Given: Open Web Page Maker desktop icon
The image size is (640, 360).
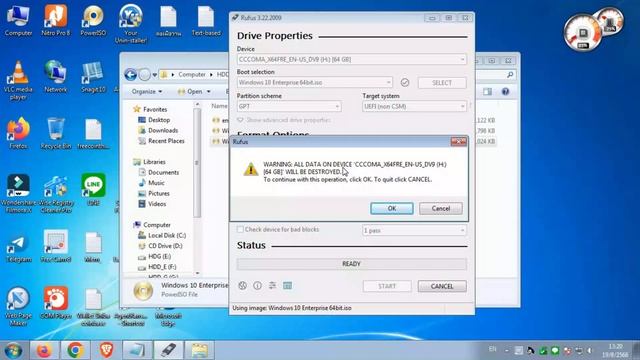Looking at the screenshot, I should pyautogui.click(x=18, y=306).
